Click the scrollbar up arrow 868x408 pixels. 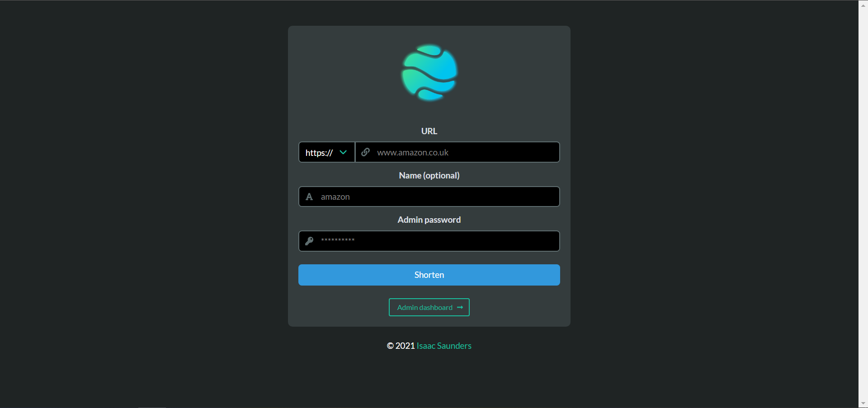coord(863,5)
